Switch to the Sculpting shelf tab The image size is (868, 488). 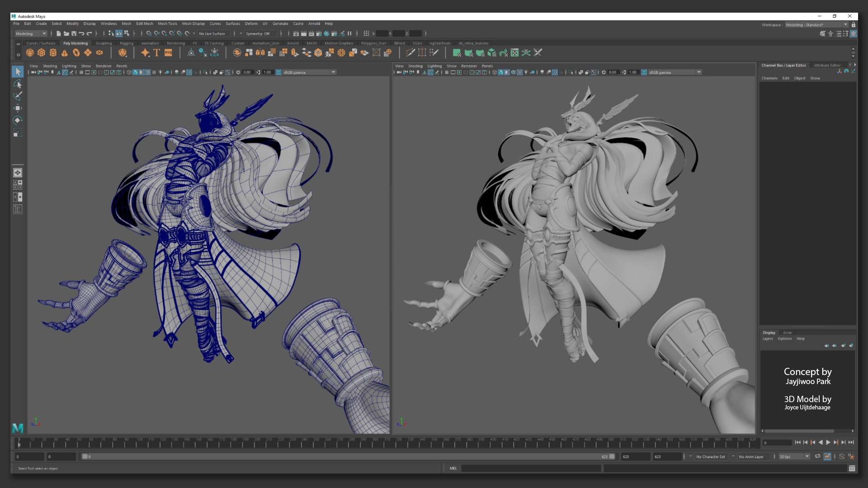click(104, 43)
